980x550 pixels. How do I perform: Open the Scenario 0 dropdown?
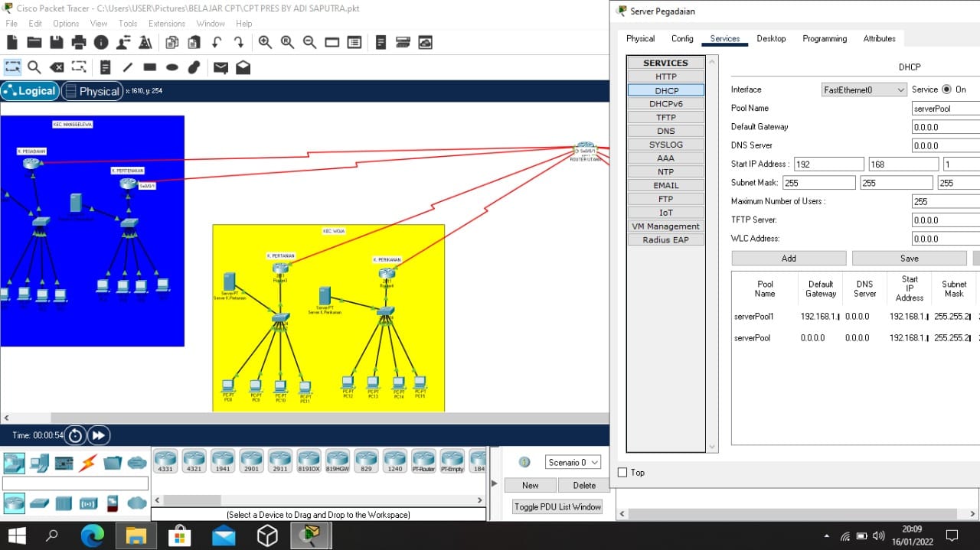pyautogui.click(x=573, y=462)
